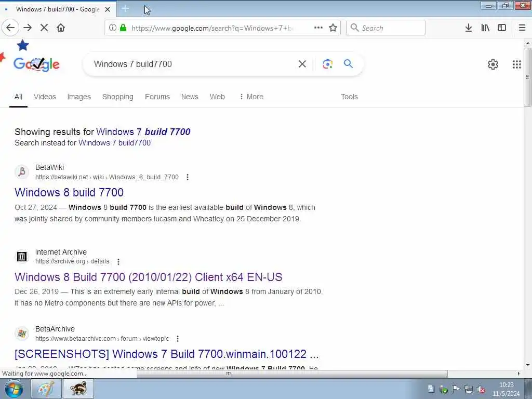Open Windows 8 Build 7700 Client x64 EN-US result
Screen dimensions: 532x399
pyautogui.click(x=148, y=277)
